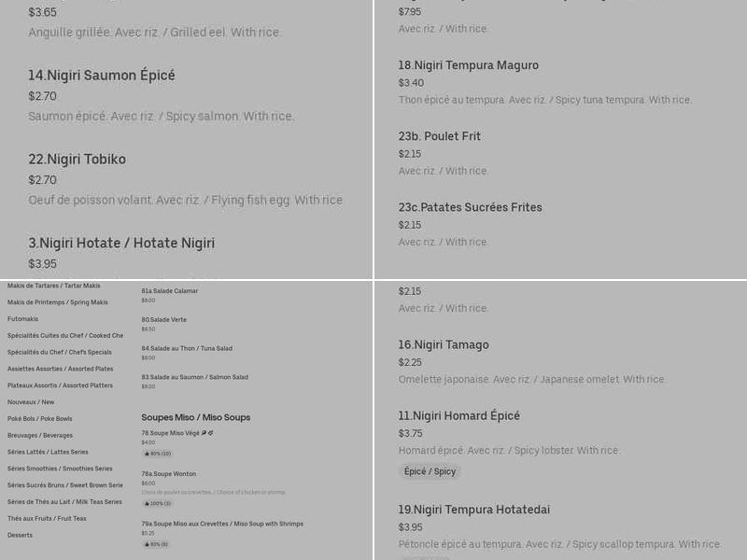Viewport: 747px width, 560px height.
Task: Go to Desserts category in sidebar
Action: tap(20, 535)
